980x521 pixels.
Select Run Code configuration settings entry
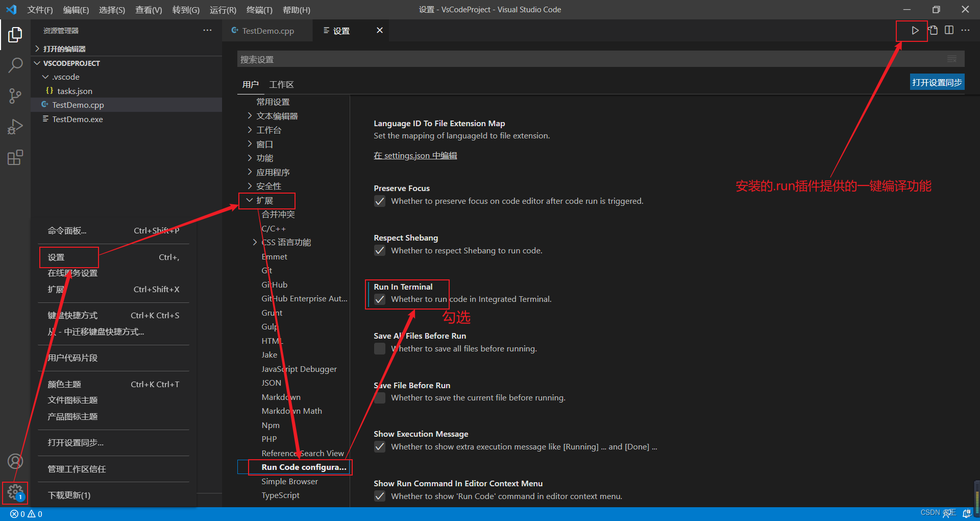point(304,467)
